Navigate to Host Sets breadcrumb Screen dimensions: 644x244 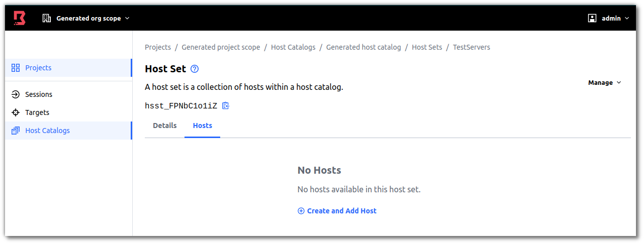point(427,47)
